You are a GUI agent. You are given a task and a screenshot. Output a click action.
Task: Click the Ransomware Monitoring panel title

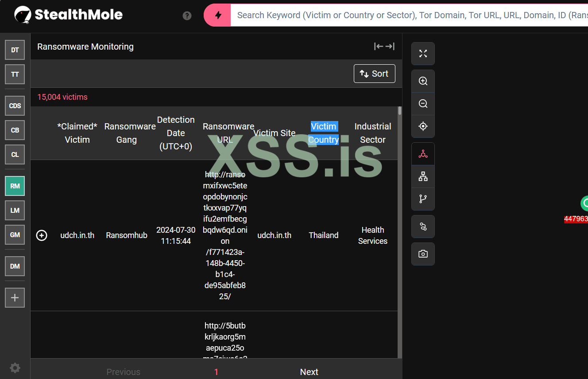pos(85,47)
